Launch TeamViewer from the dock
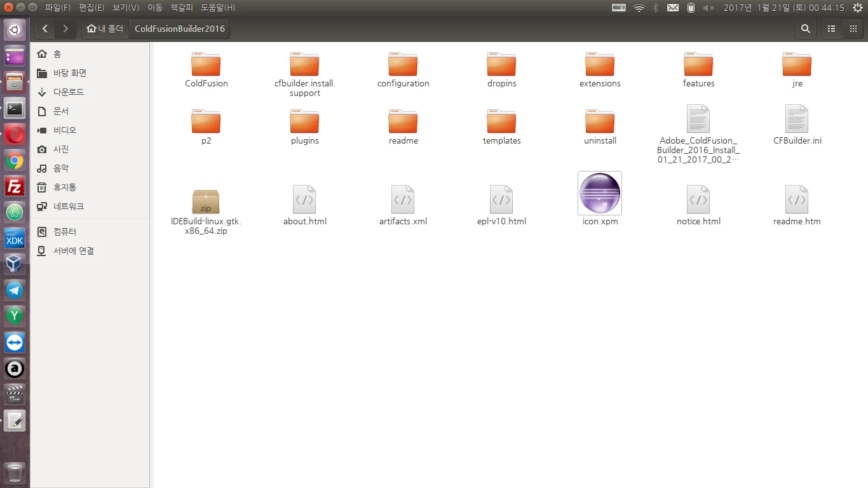868x488 pixels. [x=15, y=342]
